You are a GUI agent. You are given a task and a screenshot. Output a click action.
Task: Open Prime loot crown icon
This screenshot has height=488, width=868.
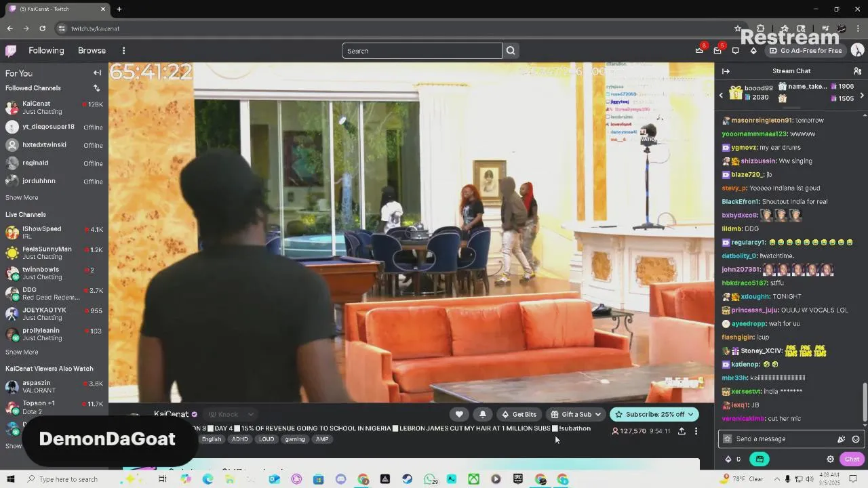tap(699, 51)
